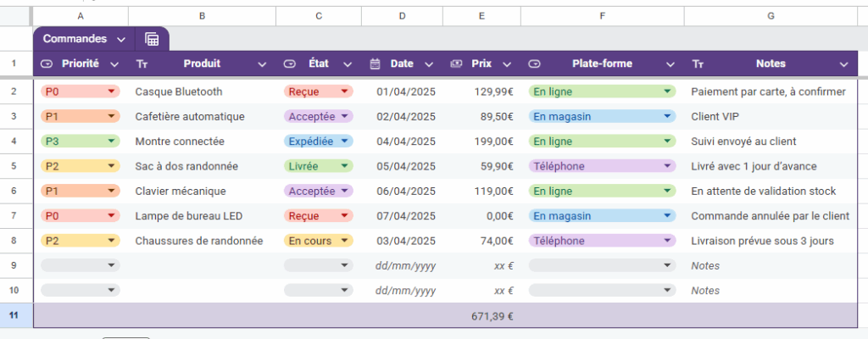This screenshot has height=339, width=868.
Task: Select column D header
Action: point(402,17)
